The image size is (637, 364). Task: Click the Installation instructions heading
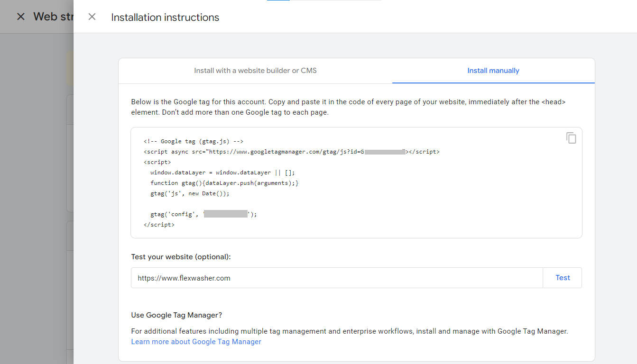click(x=165, y=18)
